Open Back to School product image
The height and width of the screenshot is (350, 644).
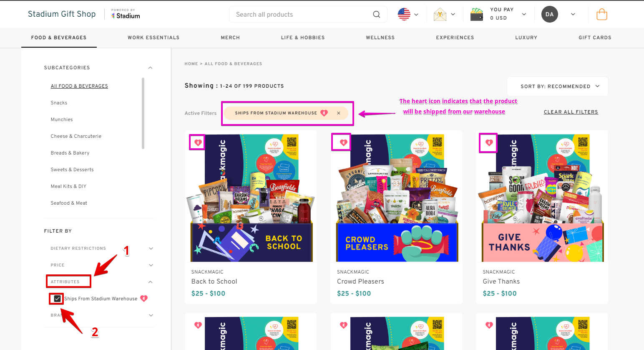point(251,198)
